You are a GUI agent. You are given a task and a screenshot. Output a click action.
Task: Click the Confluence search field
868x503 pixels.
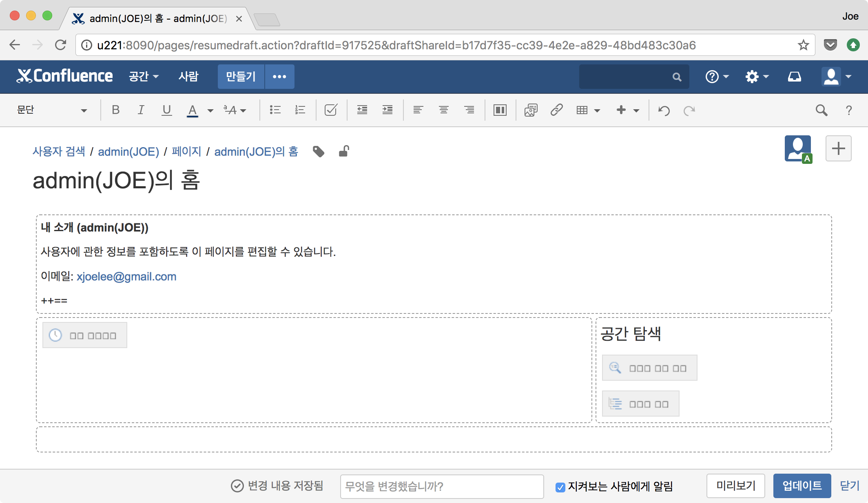point(634,77)
